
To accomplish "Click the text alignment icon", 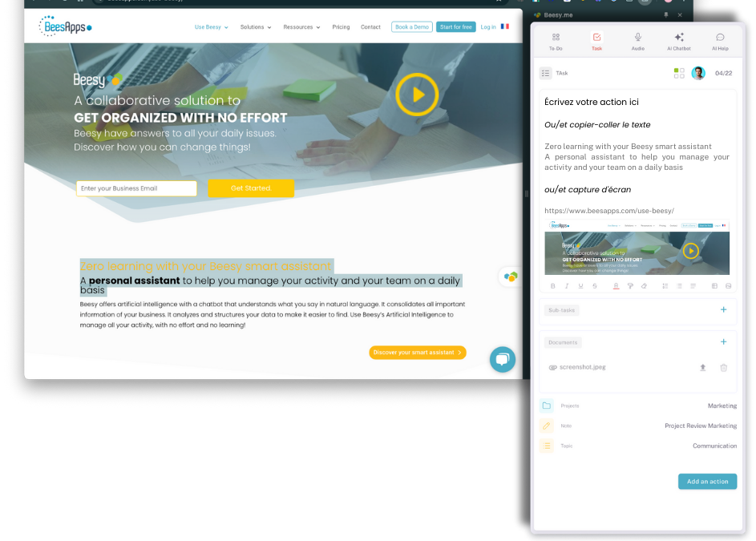I will (x=693, y=286).
